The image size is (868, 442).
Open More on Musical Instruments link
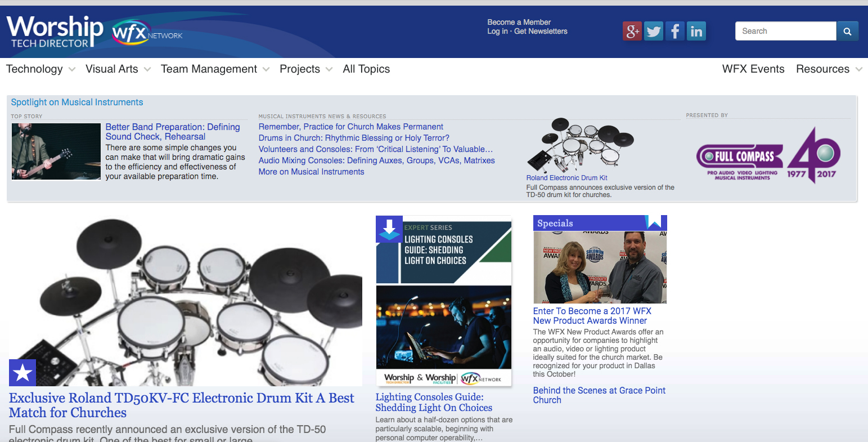point(311,172)
